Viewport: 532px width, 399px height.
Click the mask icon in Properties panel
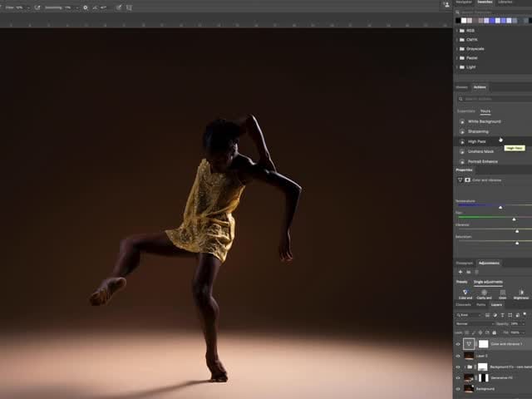click(x=467, y=180)
